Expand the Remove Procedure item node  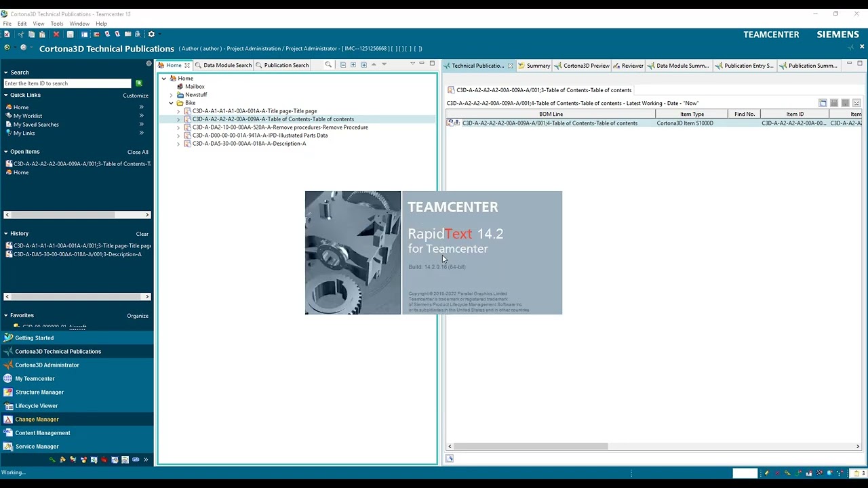(178, 127)
